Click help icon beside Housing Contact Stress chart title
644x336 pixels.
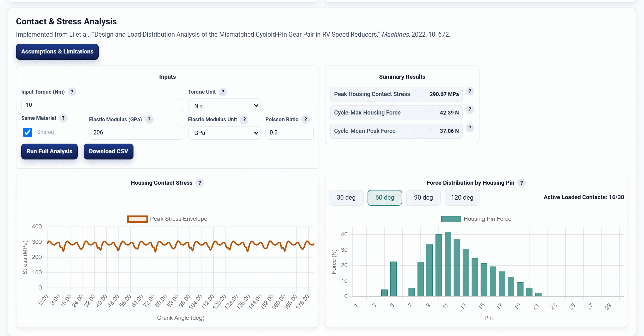point(200,183)
